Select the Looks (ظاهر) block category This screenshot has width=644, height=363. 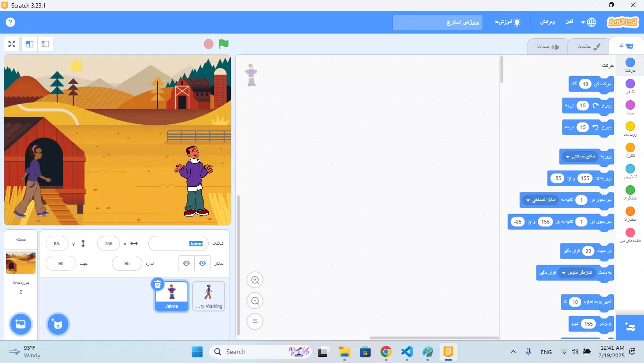click(x=630, y=86)
